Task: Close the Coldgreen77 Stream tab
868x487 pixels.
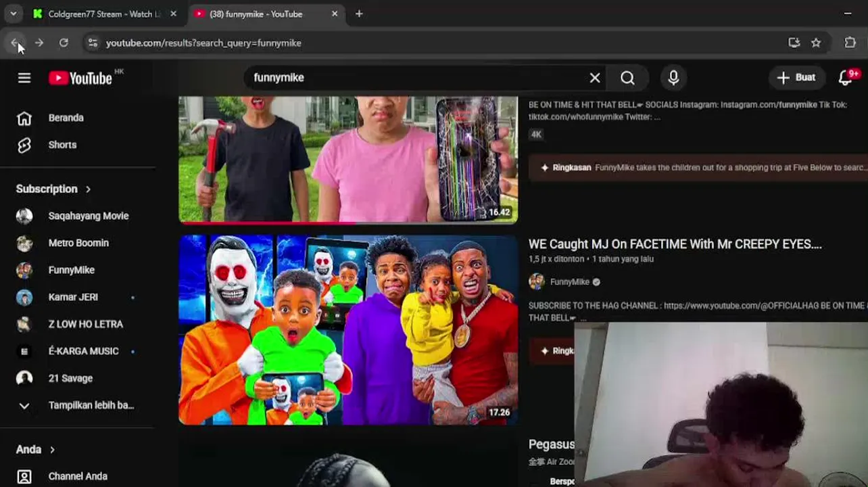Action: pos(174,14)
